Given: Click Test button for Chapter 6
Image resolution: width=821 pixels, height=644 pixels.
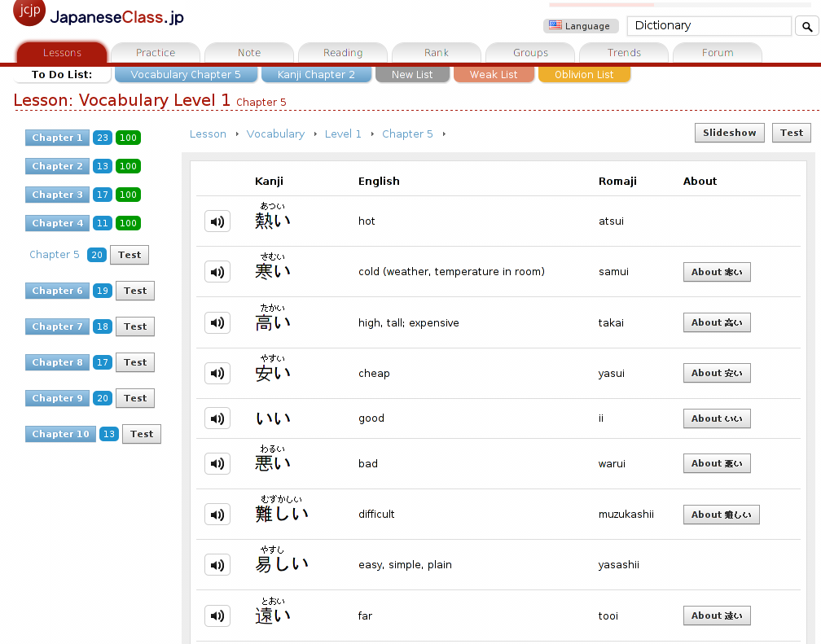Looking at the screenshot, I should [135, 291].
